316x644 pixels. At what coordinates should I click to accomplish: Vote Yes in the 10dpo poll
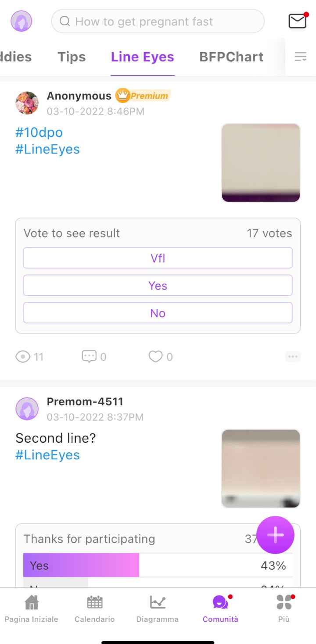[x=158, y=286]
